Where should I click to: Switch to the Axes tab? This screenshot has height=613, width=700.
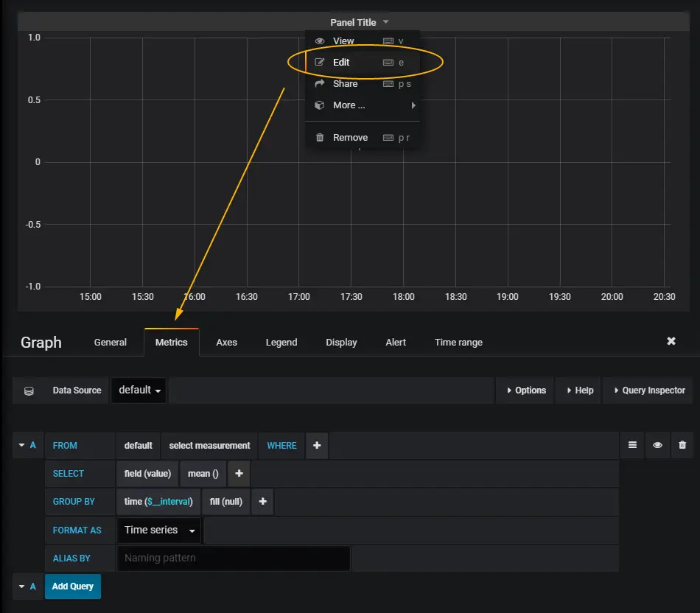pos(226,343)
